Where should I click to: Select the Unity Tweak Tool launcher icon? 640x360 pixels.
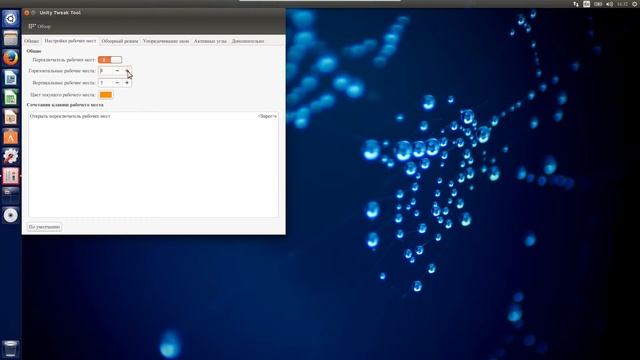[x=11, y=176]
